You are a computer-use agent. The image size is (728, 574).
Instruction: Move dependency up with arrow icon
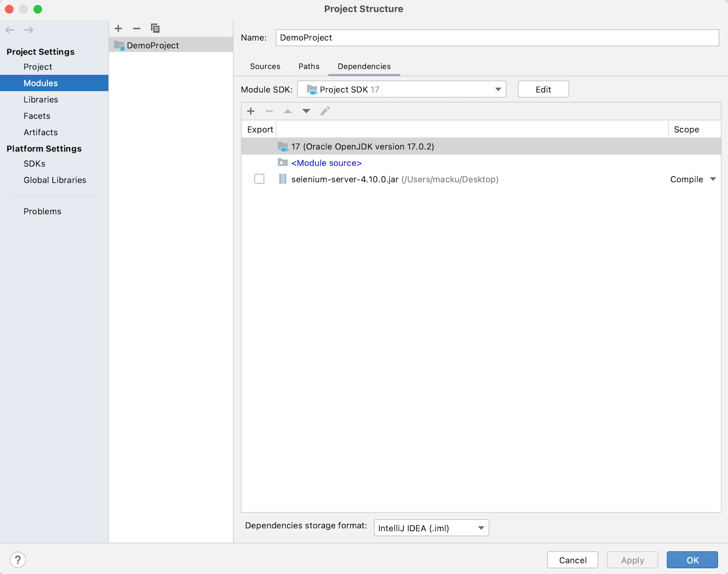point(288,111)
